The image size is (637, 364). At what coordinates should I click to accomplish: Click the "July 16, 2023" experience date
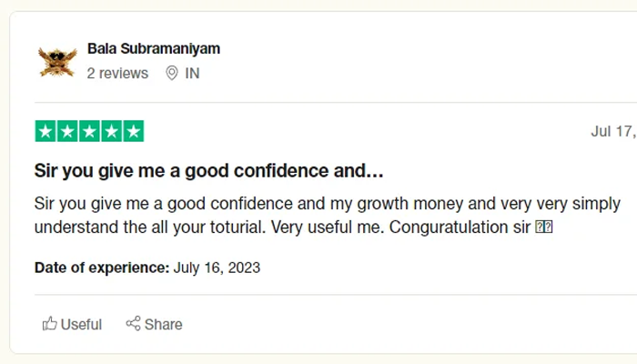217,268
